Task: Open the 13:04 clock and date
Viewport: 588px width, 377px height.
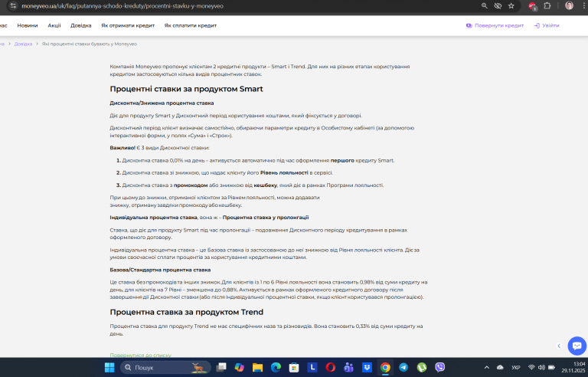Action: coord(573,367)
